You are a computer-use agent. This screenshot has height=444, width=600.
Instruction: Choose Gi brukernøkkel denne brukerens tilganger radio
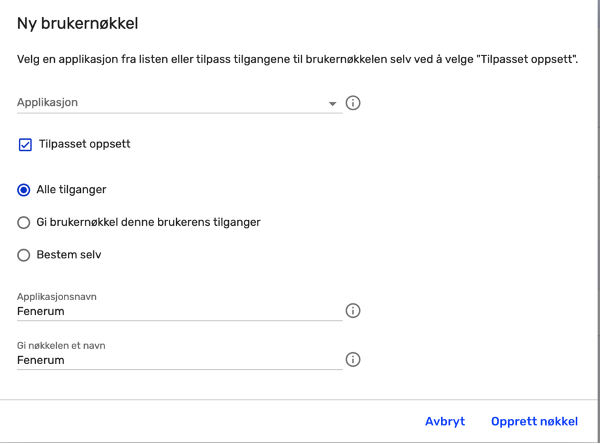tap(24, 222)
